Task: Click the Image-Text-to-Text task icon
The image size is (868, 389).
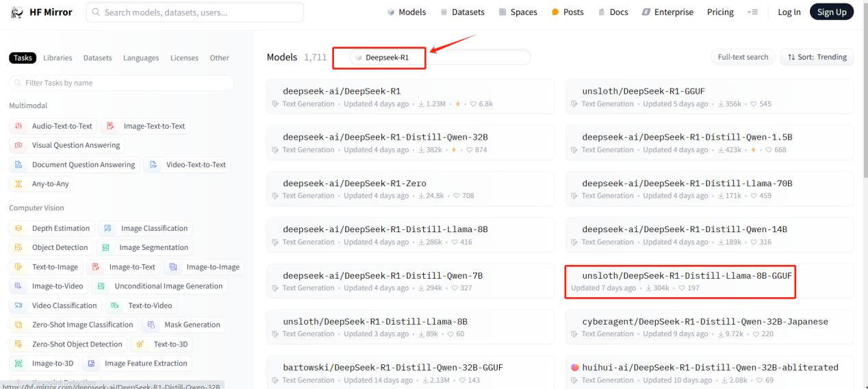Action: [110, 126]
